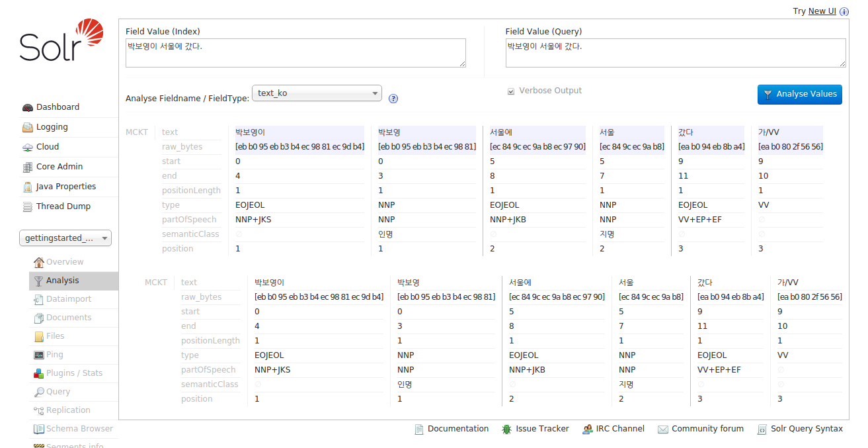Image resolution: width=868 pixels, height=448 pixels.
Task: Click the Field Value (Query) text box
Action: (x=675, y=53)
